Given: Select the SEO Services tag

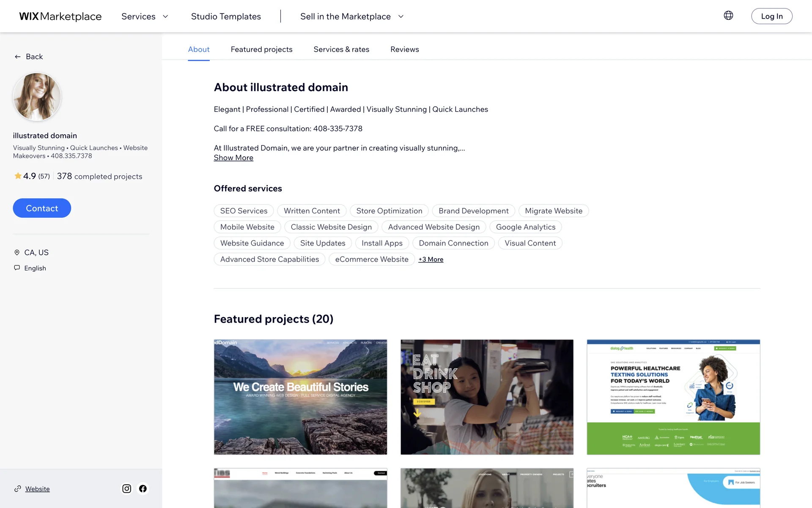Looking at the screenshot, I should tap(244, 211).
